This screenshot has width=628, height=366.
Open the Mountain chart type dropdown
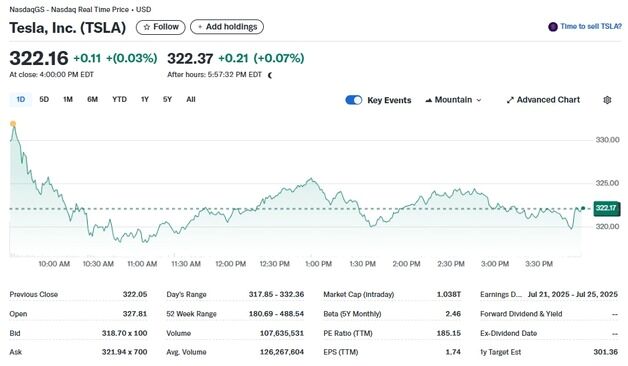click(453, 100)
